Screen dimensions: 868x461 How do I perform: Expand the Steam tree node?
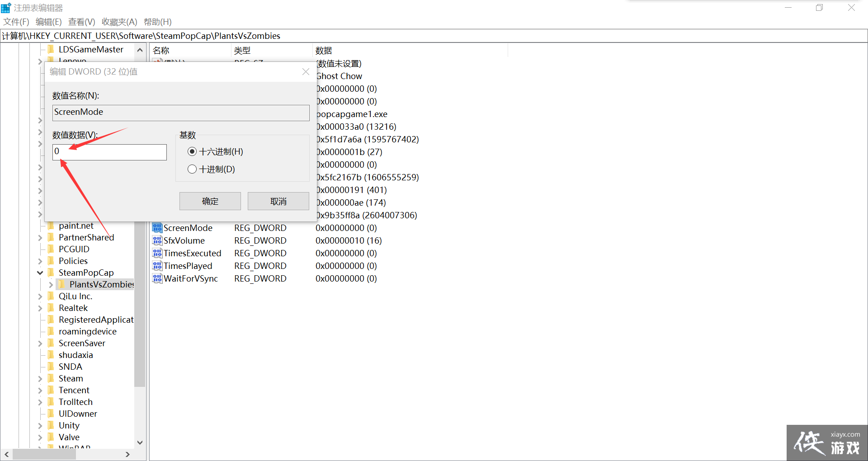point(40,379)
